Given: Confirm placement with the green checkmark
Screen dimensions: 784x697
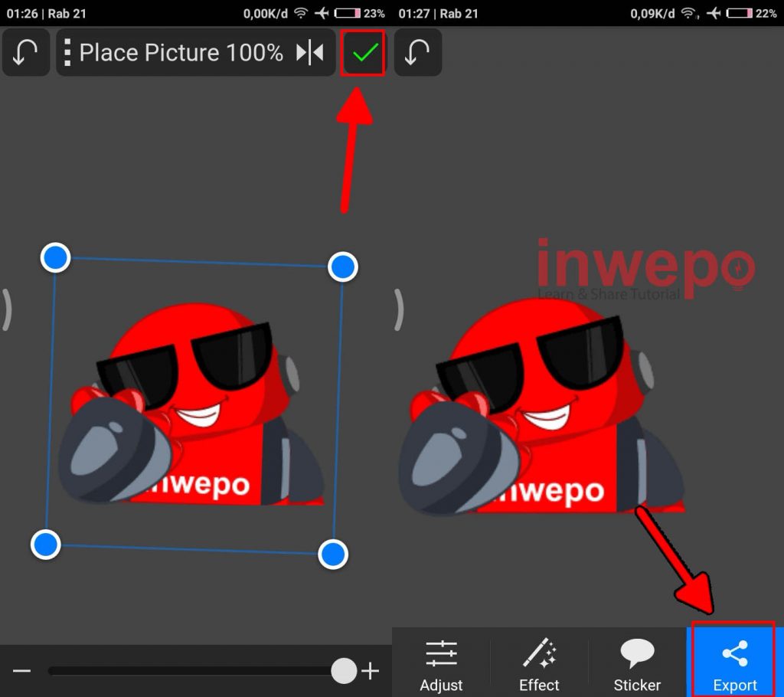Looking at the screenshot, I should (x=364, y=53).
